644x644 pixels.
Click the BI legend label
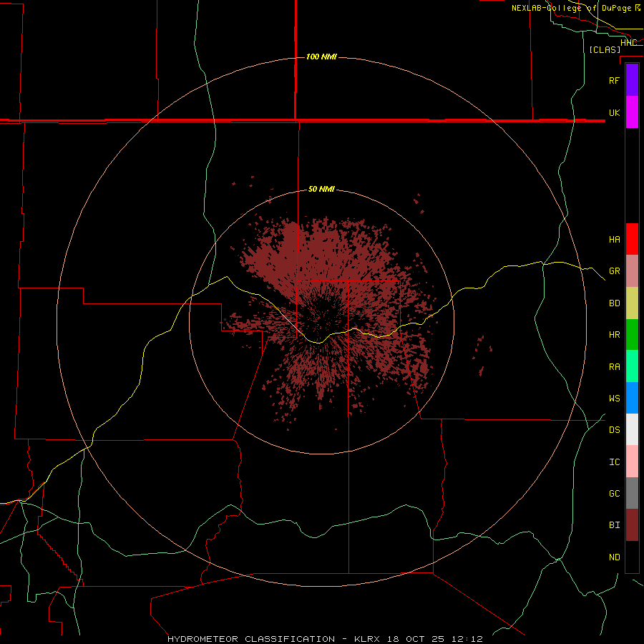click(x=614, y=525)
